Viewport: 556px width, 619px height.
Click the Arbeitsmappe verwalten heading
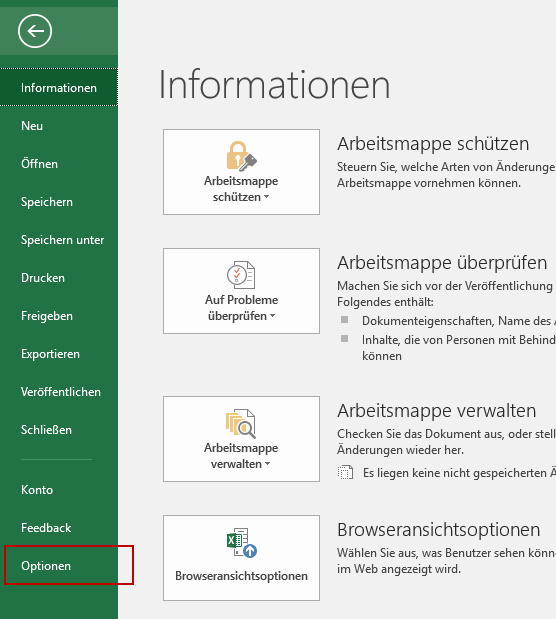pos(436,411)
